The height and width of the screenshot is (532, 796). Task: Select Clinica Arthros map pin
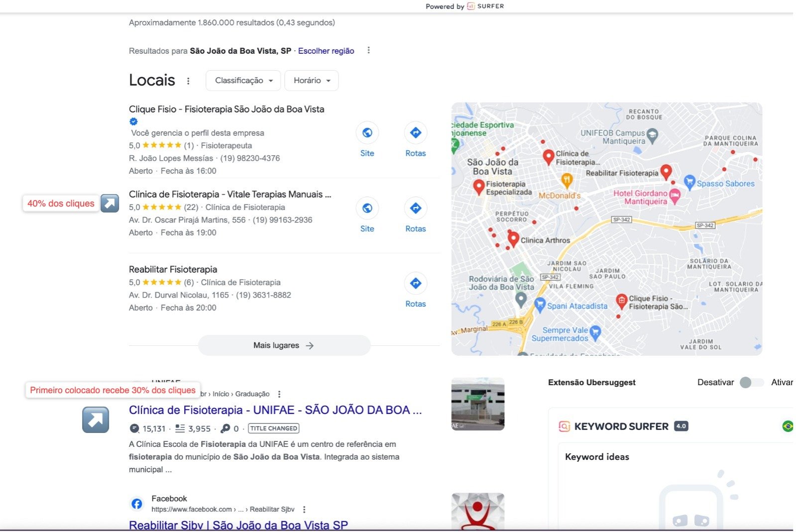513,239
